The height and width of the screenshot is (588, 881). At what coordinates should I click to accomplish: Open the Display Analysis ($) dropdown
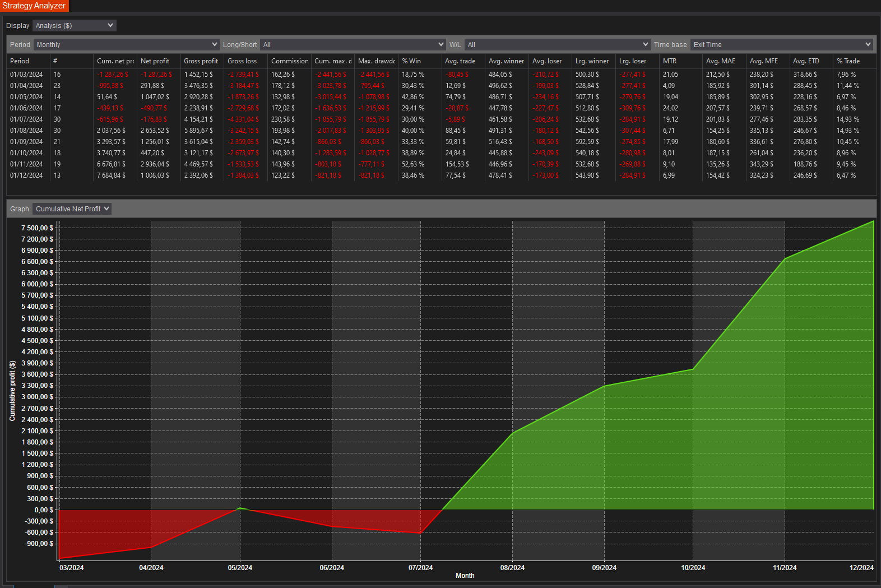click(74, 26)
